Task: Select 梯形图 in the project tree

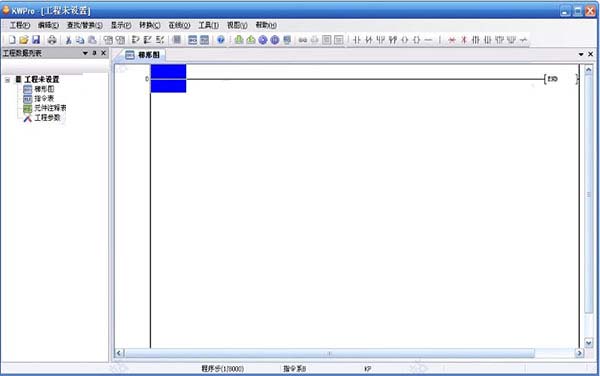Action: (x=44, y=89)
